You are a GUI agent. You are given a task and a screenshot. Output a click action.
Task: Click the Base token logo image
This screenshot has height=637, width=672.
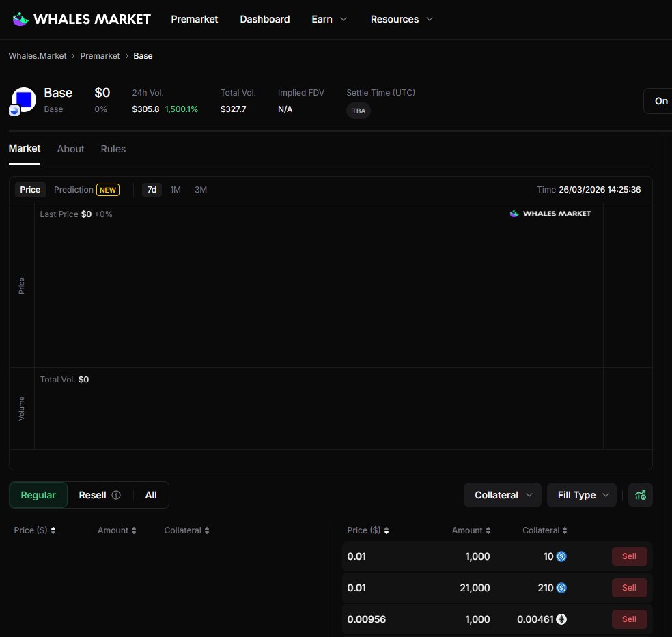coord(23,100)
